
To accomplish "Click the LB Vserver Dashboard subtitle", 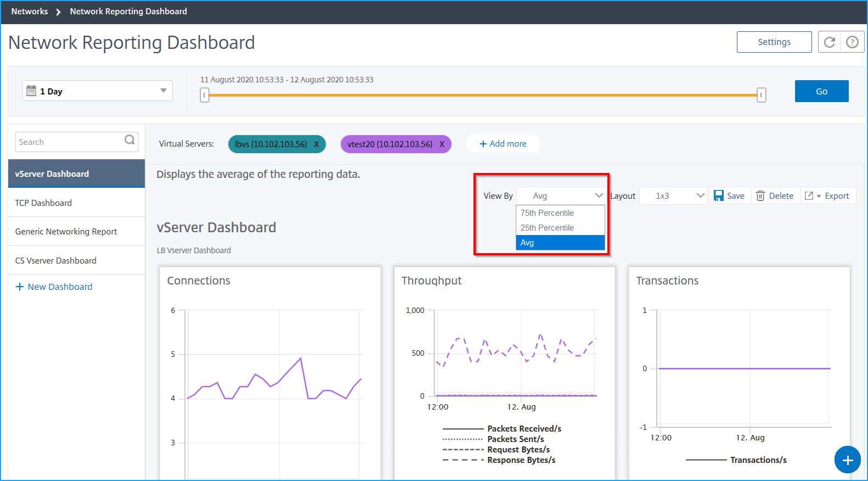I will (x=194, y=250).
